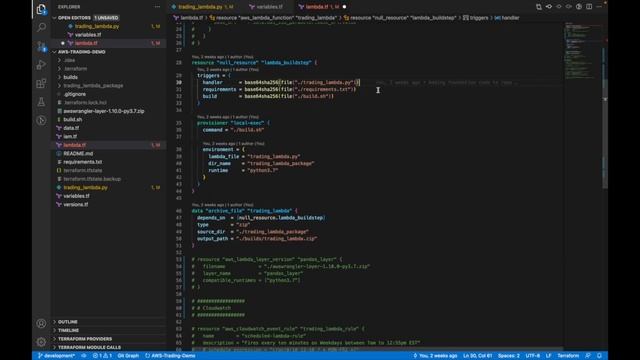
Task: Click the toggle file blame icon
Action: click(579, 7)
